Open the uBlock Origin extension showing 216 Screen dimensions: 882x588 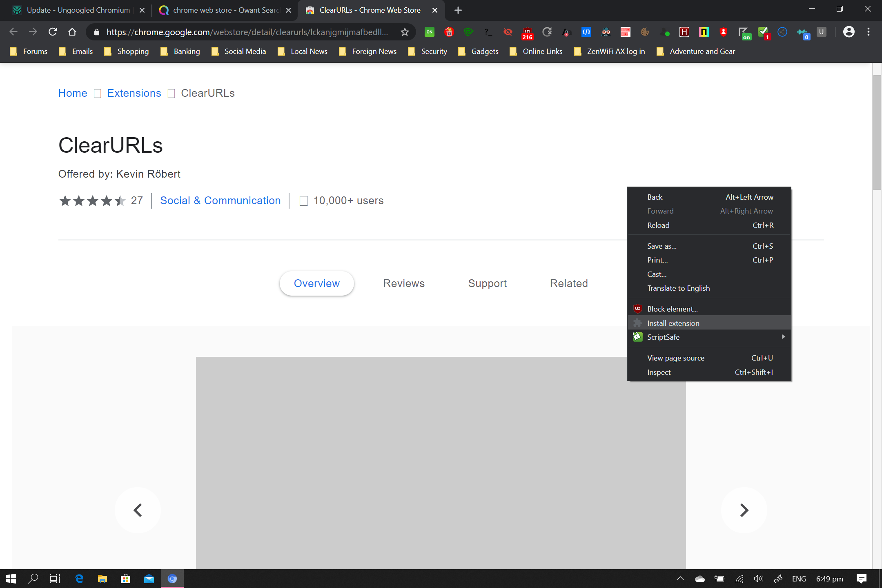pos(527,33)
